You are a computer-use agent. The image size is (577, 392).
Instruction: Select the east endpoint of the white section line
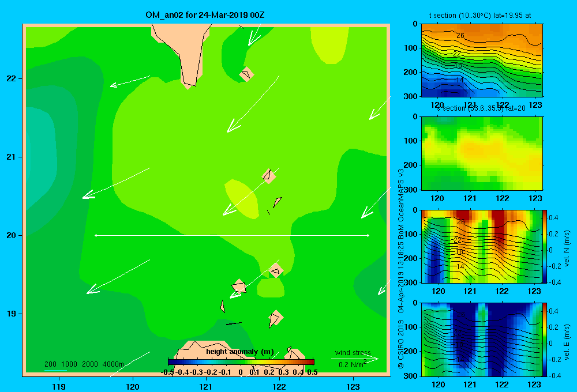368,235
